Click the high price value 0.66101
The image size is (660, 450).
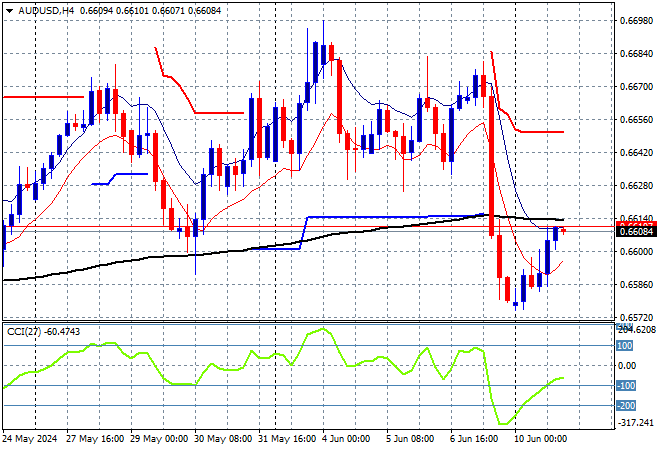(x=132, y=11)
